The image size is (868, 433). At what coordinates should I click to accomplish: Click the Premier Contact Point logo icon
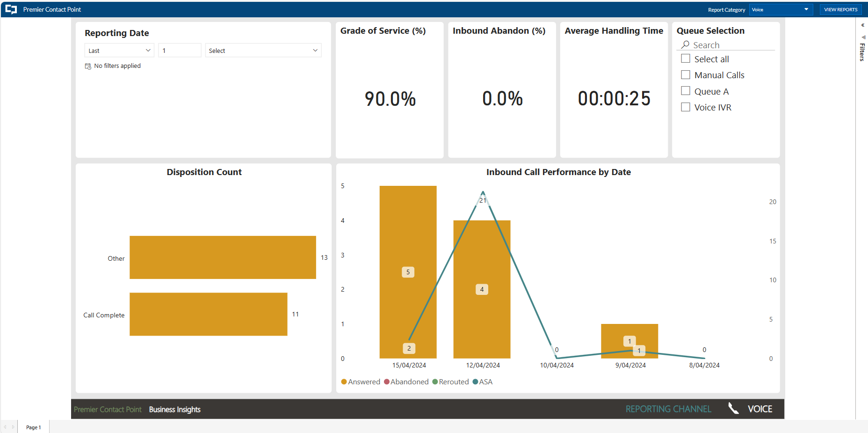11,9
